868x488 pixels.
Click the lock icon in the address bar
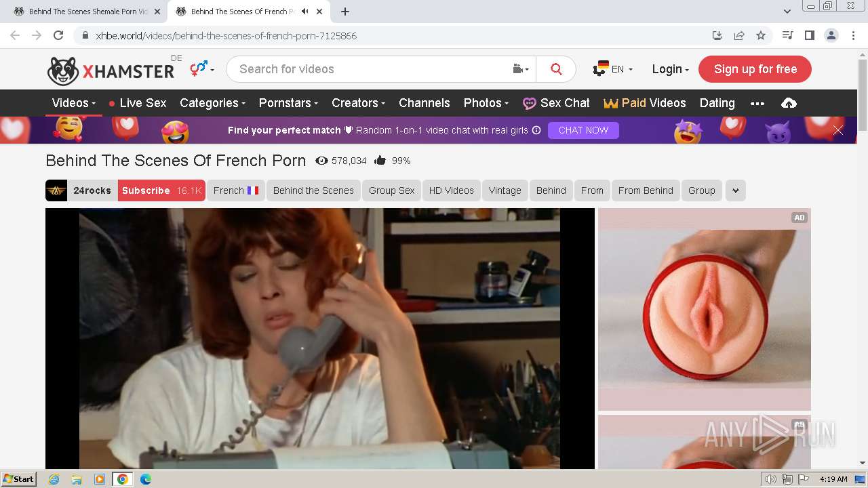[x=85, y=35]
